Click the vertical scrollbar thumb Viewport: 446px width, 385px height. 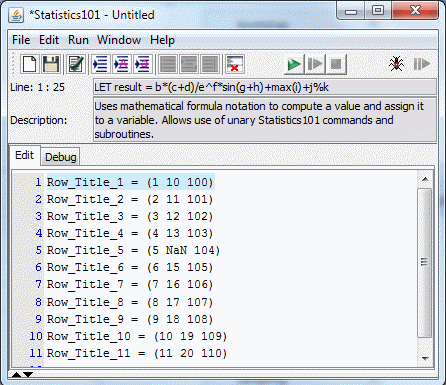point(424,263)
